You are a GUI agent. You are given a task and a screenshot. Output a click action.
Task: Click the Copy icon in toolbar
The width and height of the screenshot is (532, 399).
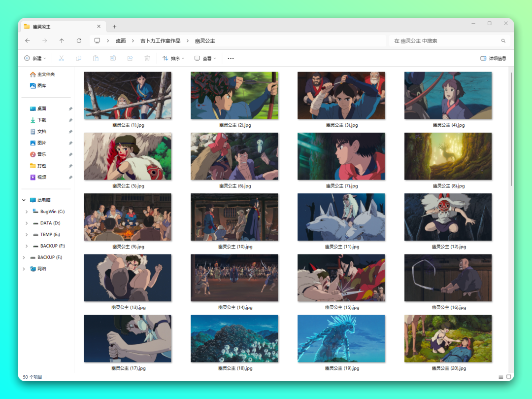pyautogui.click(x=78, y=58)
